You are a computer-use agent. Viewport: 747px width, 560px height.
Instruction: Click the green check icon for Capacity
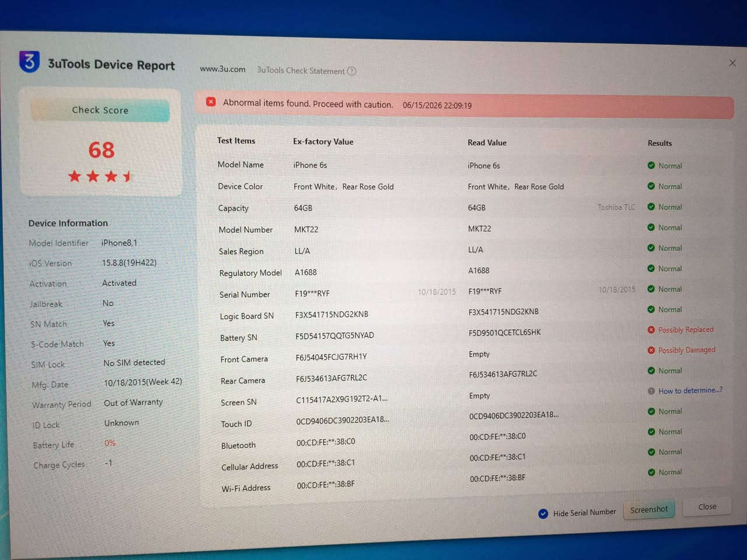click(651, 206)
